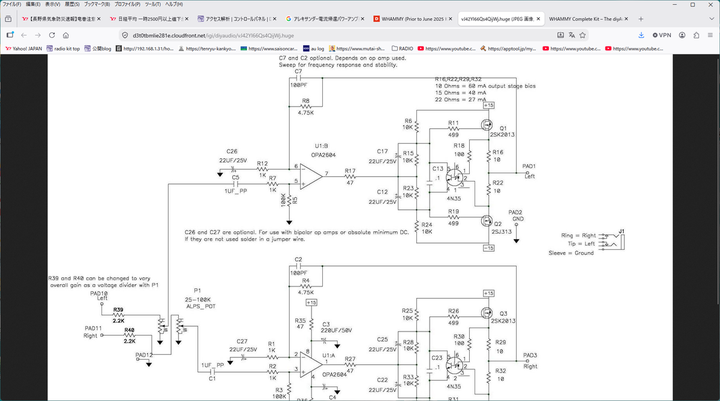Close the WHAMMY Complete Kit tab
Image resolution: width=720 pixels, height=401 pixels.
tap(626, 19)
